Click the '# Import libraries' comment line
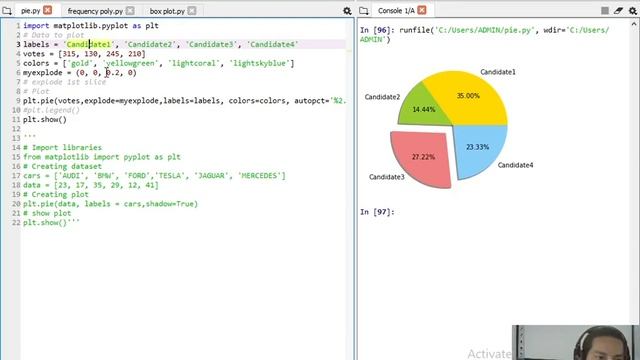Viewport: 640px width, 360px height. tap(62, 147)
